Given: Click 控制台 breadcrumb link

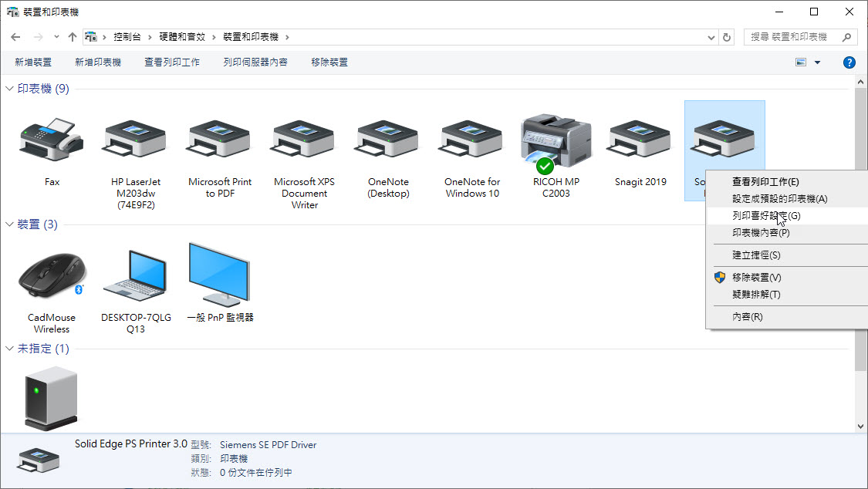Looking at the screenshot, I should tap(127, 37).
